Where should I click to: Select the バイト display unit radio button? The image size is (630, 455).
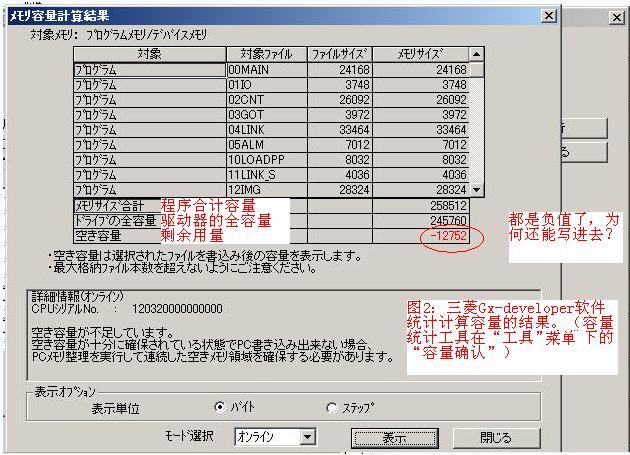[221, 408]
